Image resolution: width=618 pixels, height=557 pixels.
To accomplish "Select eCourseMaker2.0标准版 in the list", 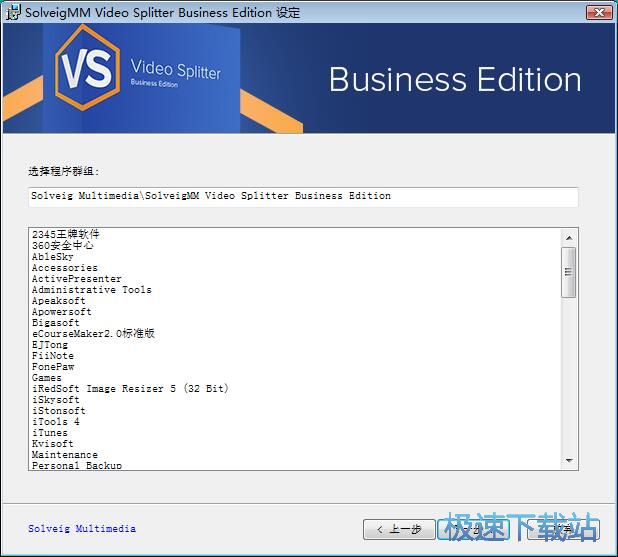I will click(x=93, y=333).
